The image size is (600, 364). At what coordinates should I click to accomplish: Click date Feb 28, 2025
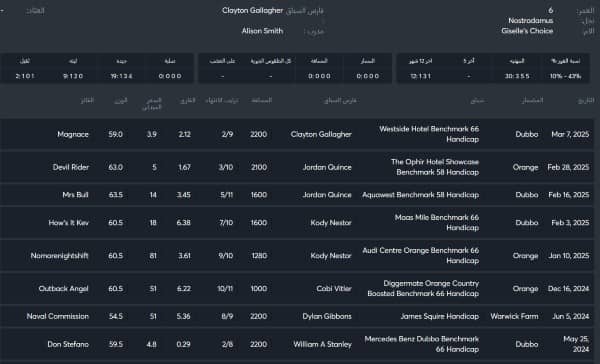[x=568, y=167]
